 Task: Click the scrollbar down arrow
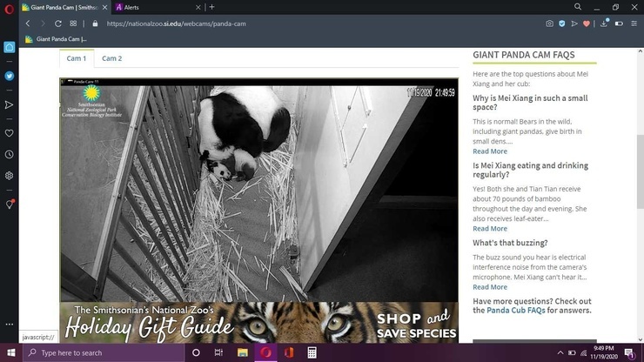pos(641,339)
